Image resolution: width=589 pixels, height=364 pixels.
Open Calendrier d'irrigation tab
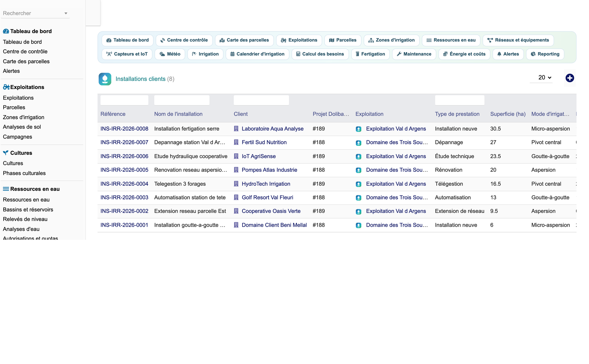tap(257, 54)
